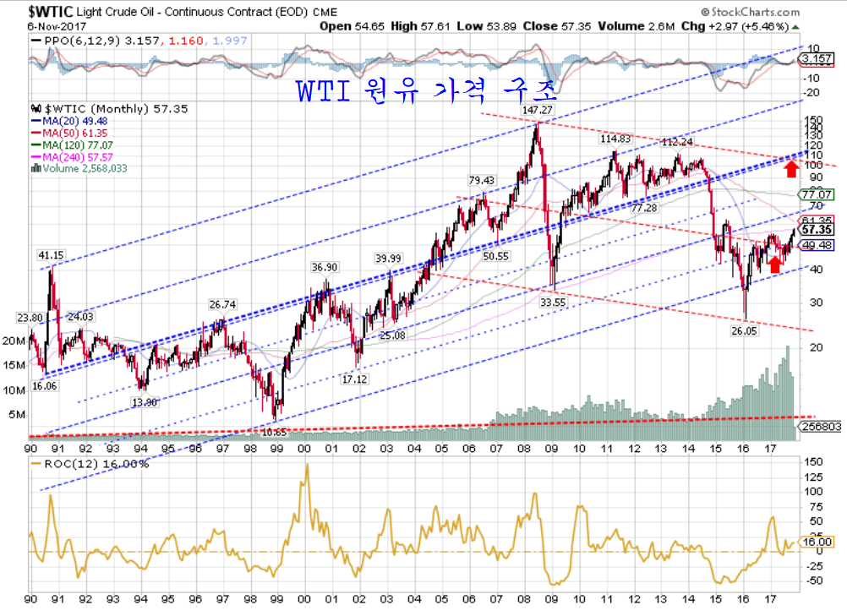Image resolution: width=847 pixels, height=616 pixels.
Task: Click the 3.157 PPO value tag
Action: [x=815, y=59]
